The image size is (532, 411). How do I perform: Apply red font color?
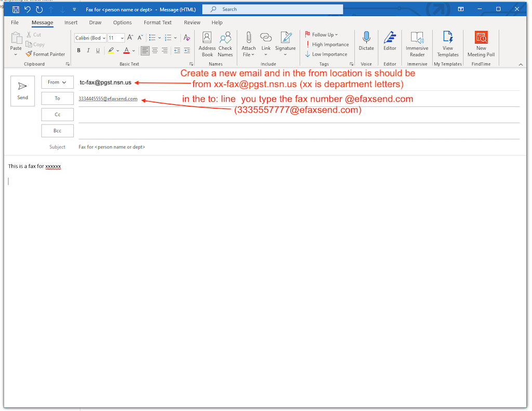(127, 50)
